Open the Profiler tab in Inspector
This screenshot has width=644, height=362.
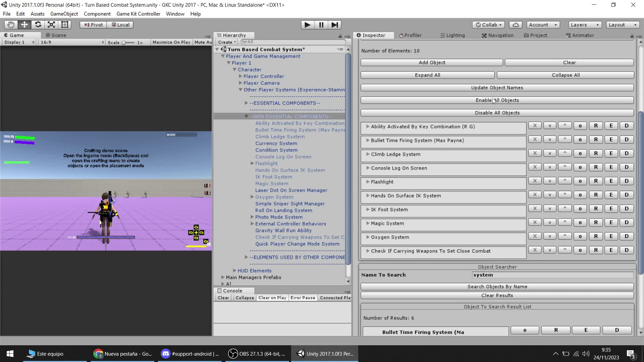pyautogui.click(x=411, y=35)
